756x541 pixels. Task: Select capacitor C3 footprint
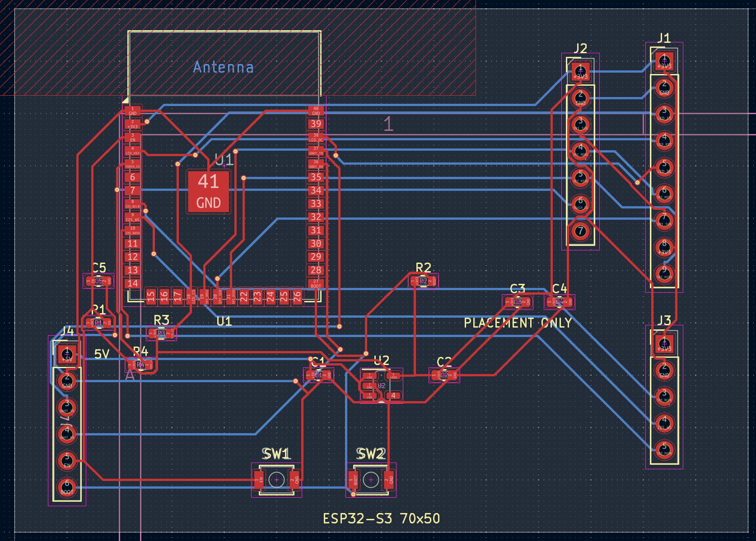518,302
